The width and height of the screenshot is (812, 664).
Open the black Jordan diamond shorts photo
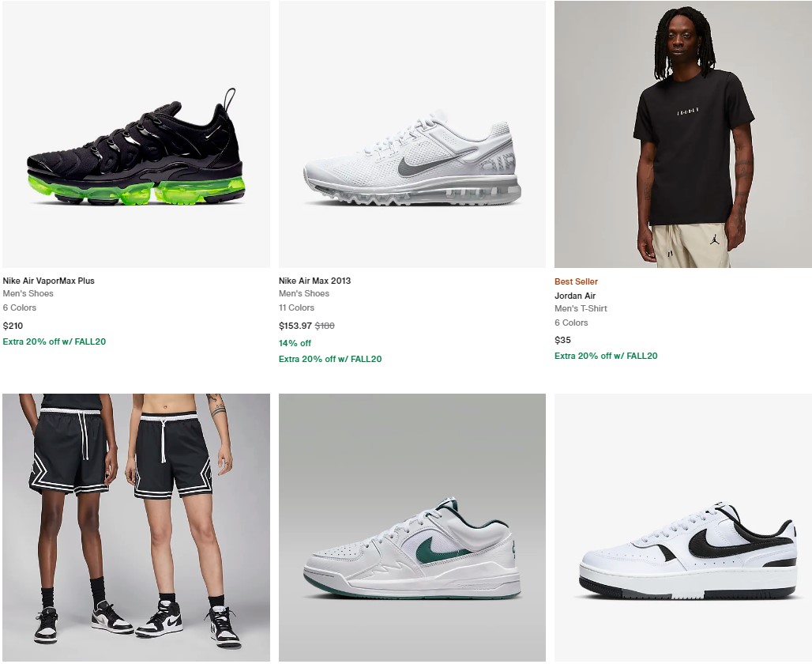pyautogui.click(x=136, y=527)
